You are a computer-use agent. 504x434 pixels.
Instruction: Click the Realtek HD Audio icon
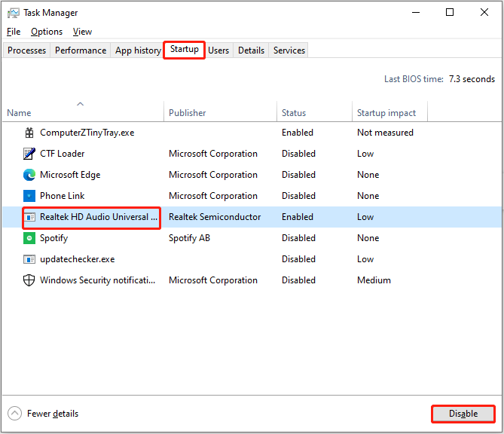coord(29,217)
